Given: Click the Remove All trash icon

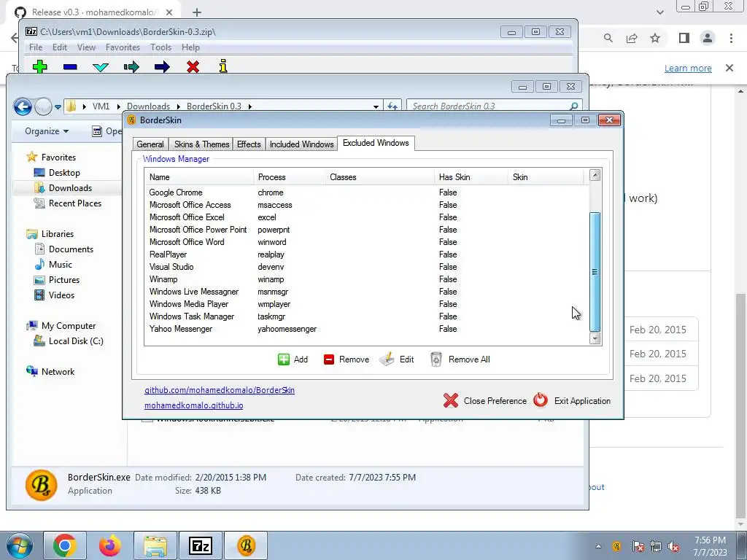Looking at the screenshot, I should 436,359.
